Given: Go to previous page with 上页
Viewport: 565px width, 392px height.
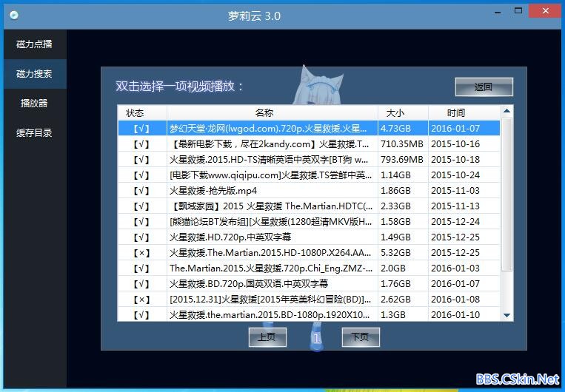Looking at the screenshot, I should coord(267,337).
